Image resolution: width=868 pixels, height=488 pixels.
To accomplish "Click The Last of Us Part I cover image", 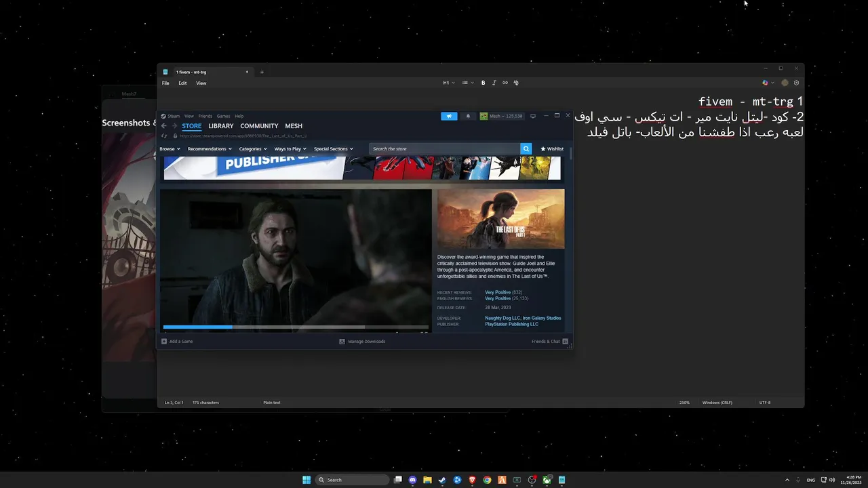I will point(500,219).
